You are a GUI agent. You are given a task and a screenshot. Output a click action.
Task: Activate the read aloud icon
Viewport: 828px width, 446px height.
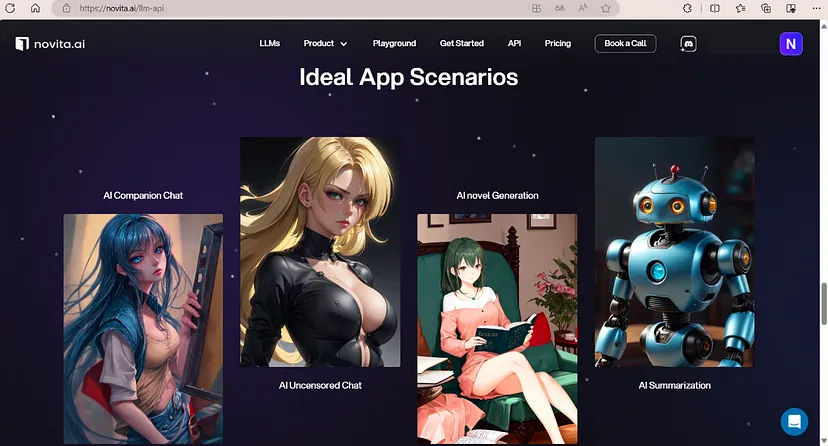(582, 8)
